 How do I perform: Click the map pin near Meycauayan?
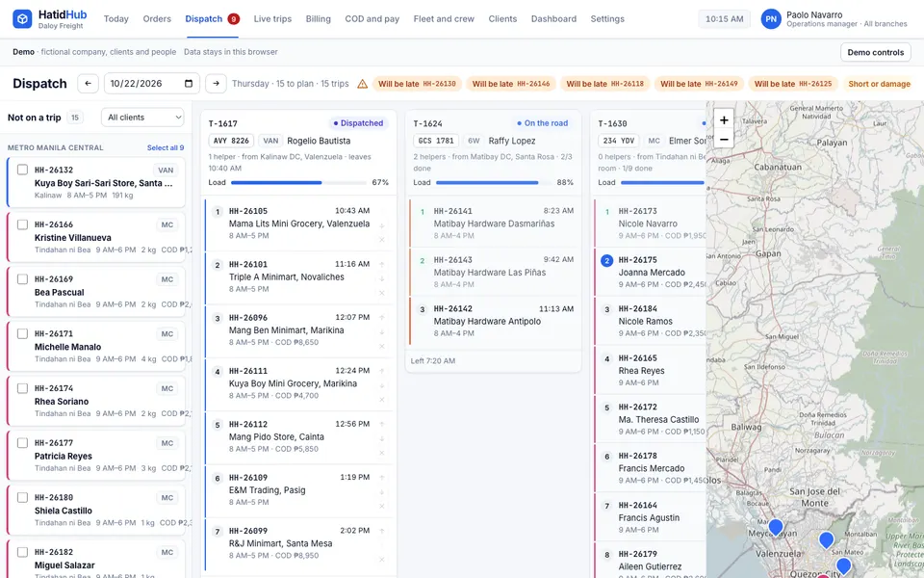point(776,527)
